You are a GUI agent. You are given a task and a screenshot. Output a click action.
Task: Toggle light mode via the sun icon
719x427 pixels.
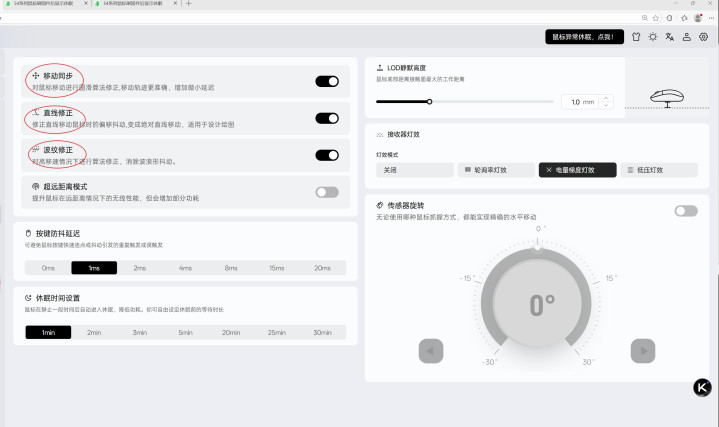coord(653,37)
